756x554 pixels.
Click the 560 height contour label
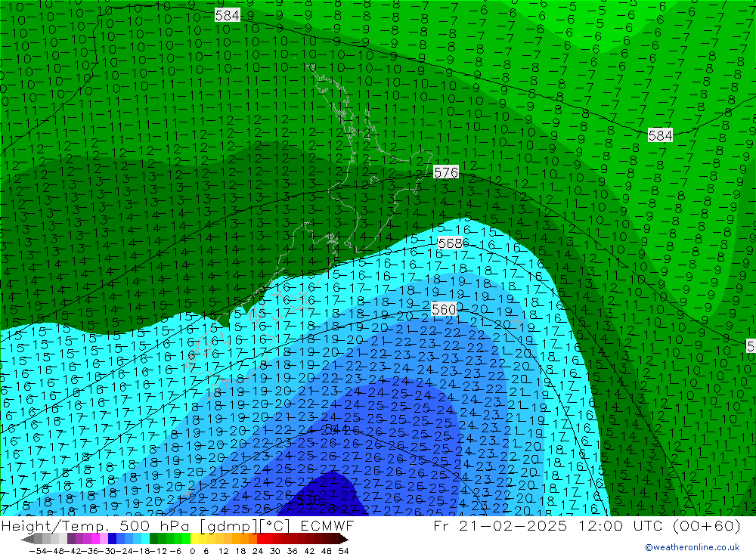tap(444, 309)
